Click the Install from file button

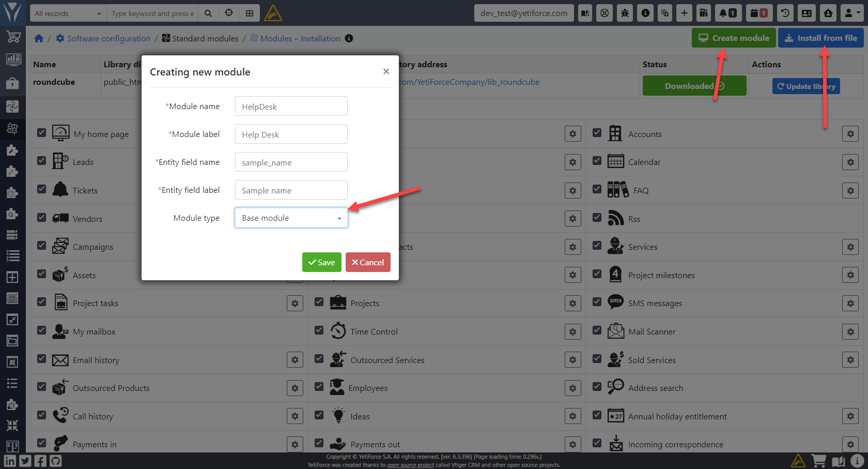pos(821,38)
